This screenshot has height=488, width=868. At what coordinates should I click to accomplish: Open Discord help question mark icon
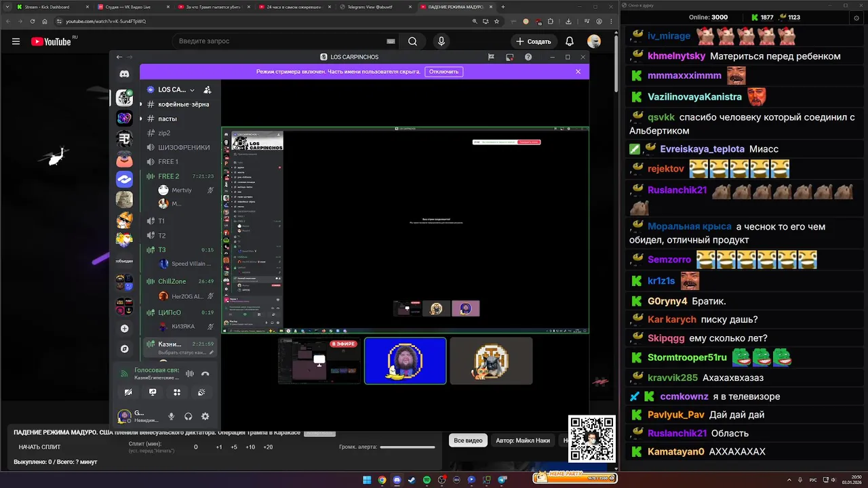[528, 57]
